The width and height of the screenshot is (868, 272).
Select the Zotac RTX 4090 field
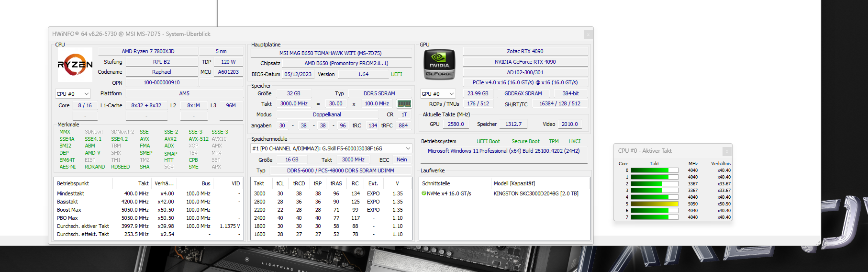(525, 51)
